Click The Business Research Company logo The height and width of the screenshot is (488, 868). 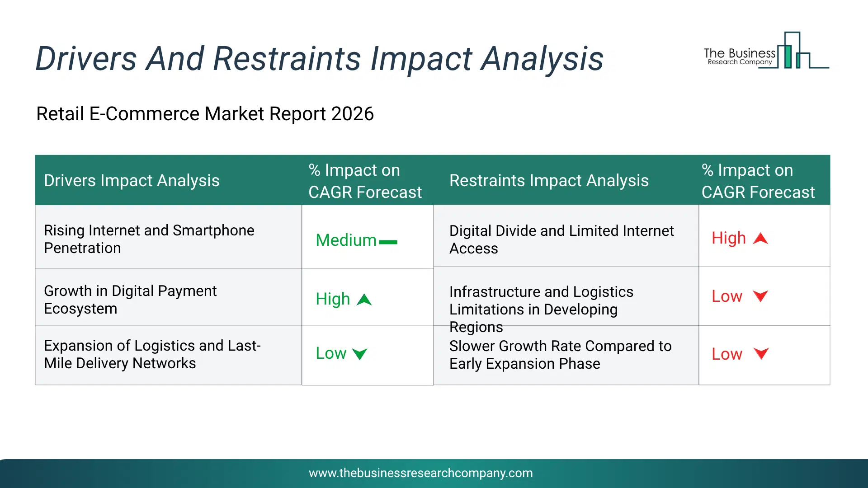(766, 50)
